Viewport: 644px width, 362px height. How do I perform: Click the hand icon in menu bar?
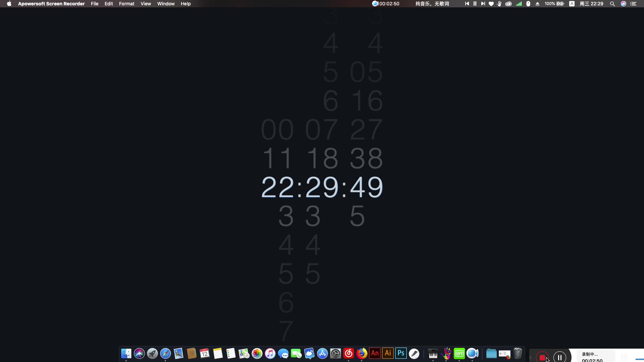[x=499, y=4]
